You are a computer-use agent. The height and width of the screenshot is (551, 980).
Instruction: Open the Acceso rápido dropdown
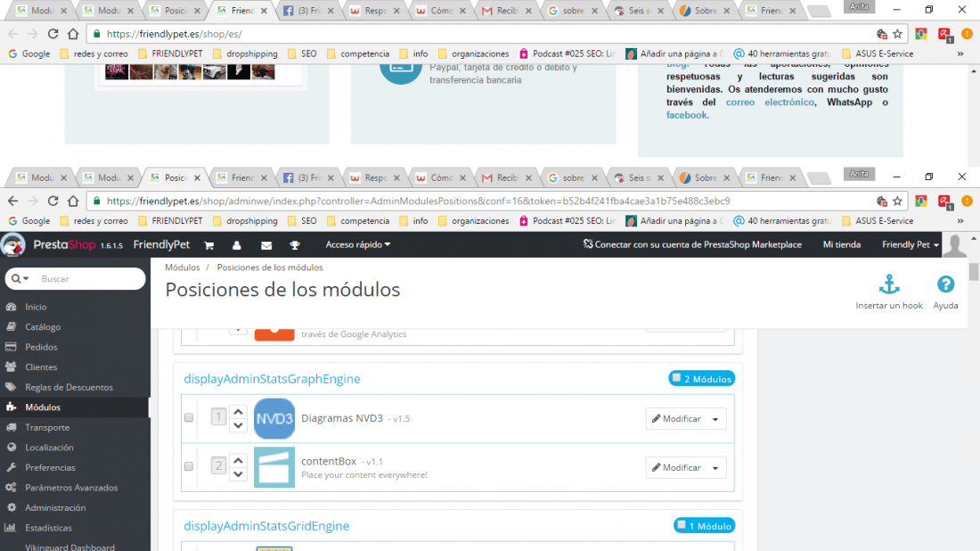click(357, 244)
